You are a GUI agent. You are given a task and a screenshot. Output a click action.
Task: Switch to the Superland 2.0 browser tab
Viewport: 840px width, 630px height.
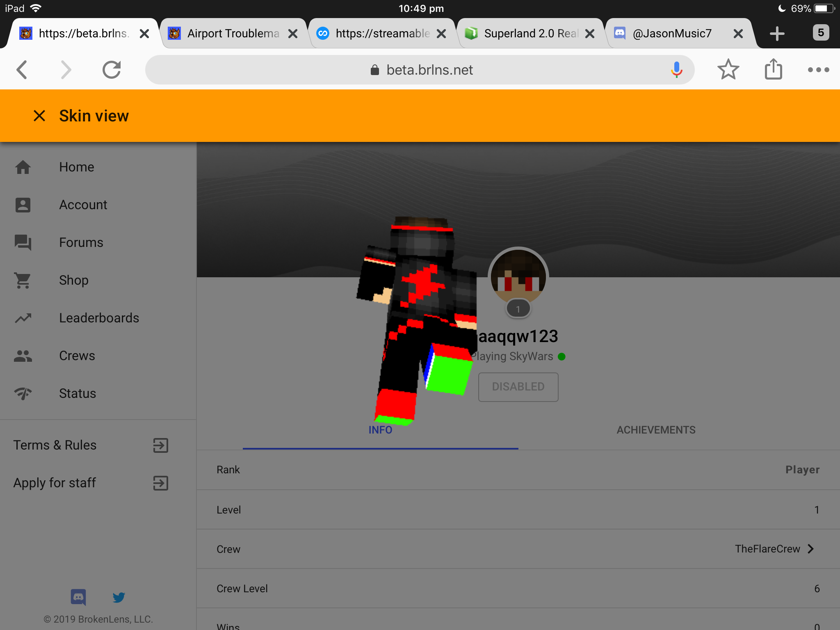(x=530, y=33)
